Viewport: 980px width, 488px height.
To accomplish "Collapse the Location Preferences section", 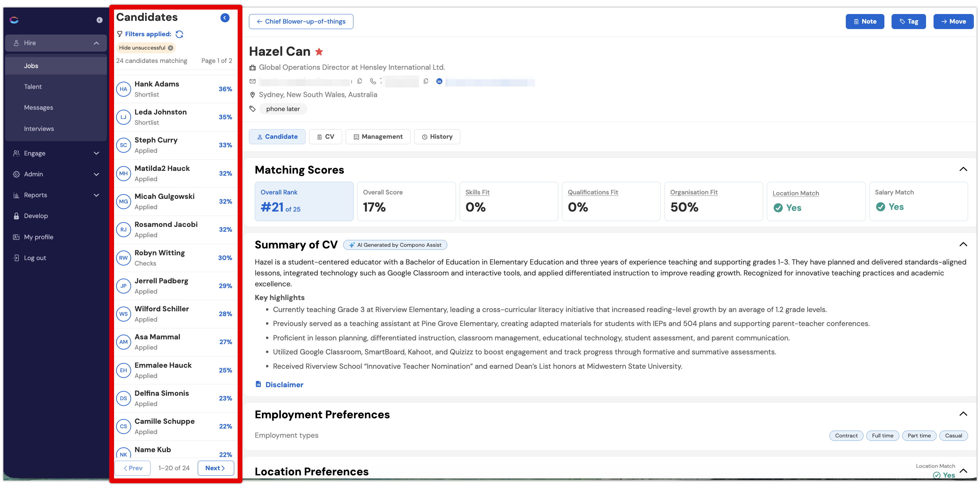I will (963, 471).
